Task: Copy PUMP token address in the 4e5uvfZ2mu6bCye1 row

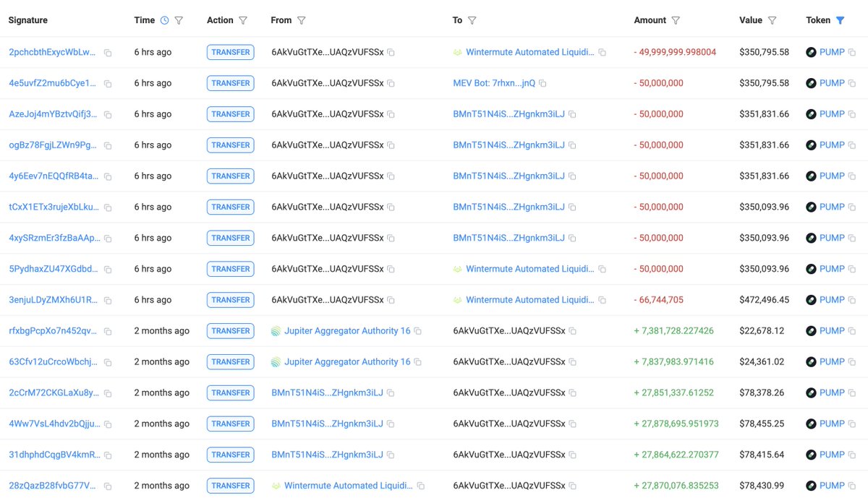Action: [x=851, y=84]
